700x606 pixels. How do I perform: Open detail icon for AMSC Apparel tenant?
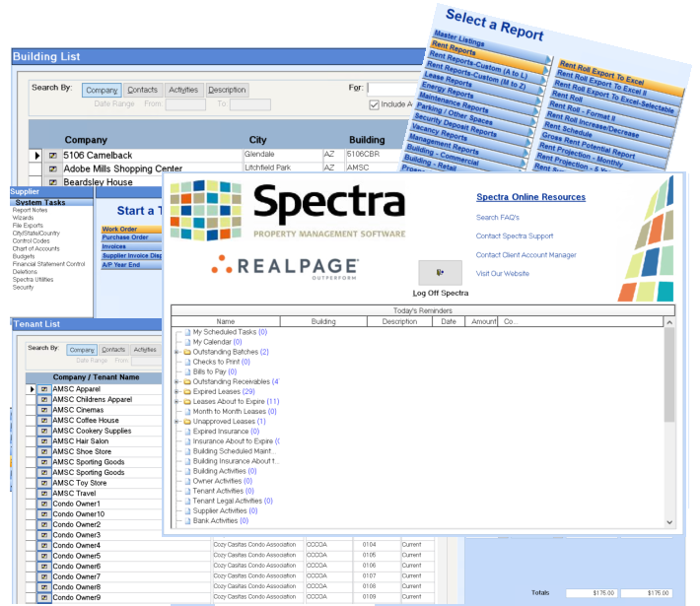pyautogui.click(x=44, y=389)
